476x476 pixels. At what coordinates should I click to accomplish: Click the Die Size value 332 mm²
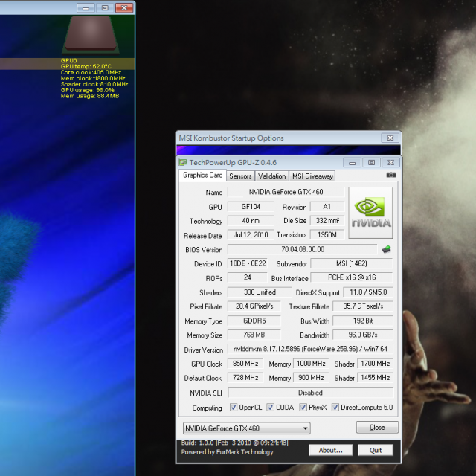(x=327, y=221)
